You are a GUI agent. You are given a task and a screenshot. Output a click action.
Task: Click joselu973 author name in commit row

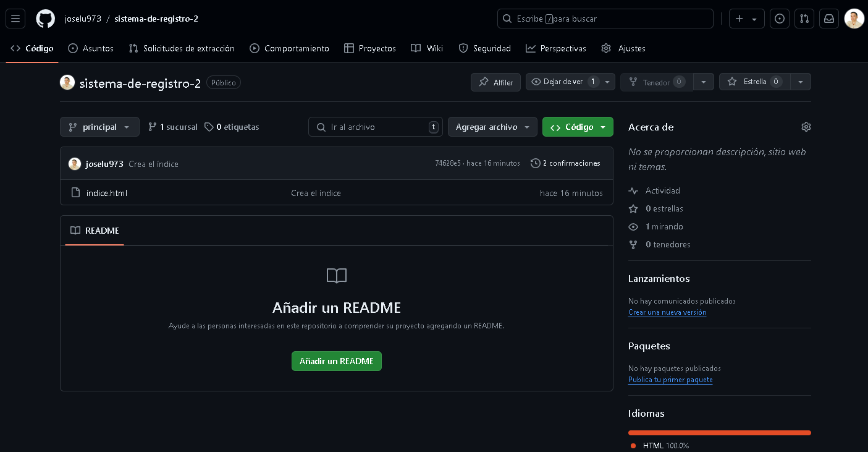[104, 164]
